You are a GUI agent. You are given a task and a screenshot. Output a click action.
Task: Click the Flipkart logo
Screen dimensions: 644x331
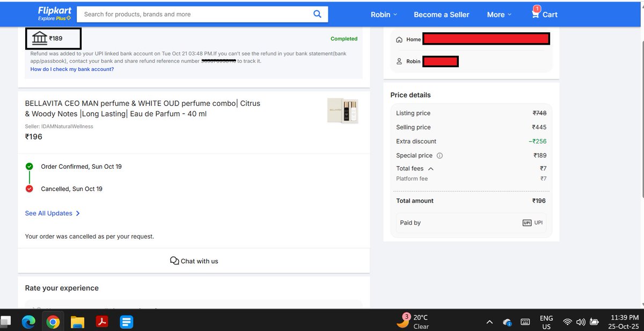tap(55, 14)
